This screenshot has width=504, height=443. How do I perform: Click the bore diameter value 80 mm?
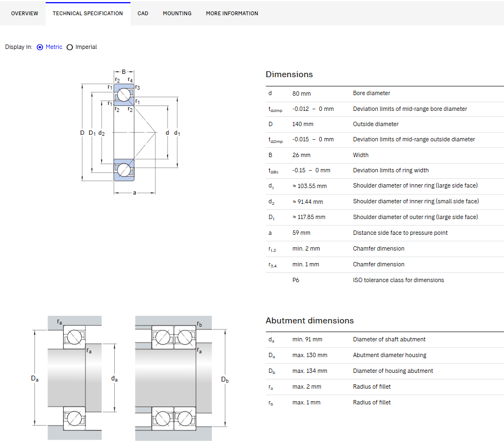(x=302, y=93)
